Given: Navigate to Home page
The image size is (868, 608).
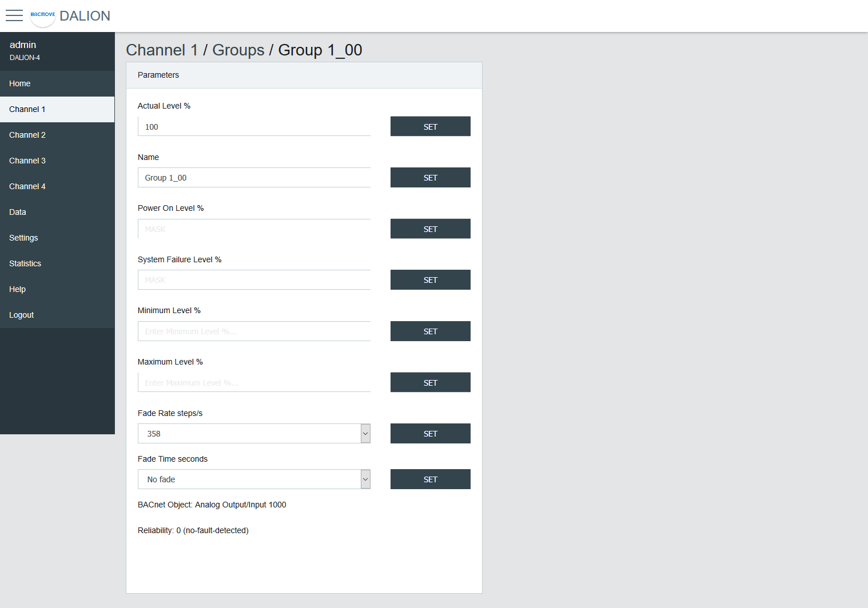Looking at the screenshot, I should tap(20, 83).
